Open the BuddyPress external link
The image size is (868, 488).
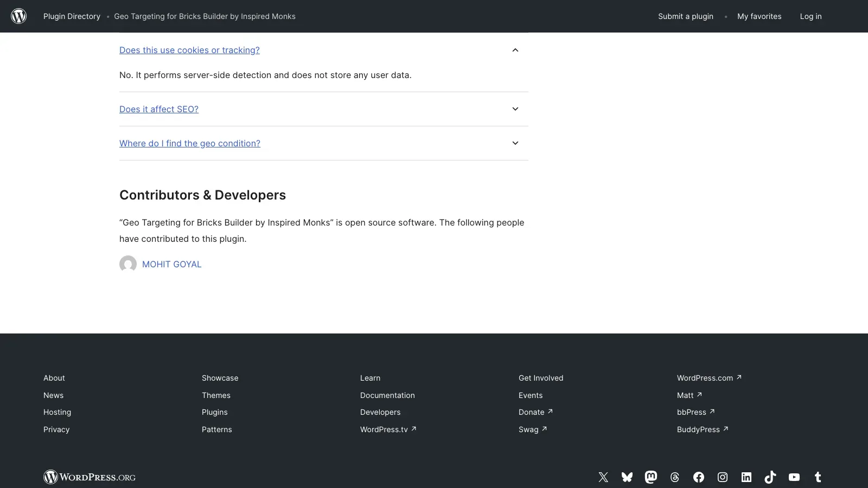point(703,429)
